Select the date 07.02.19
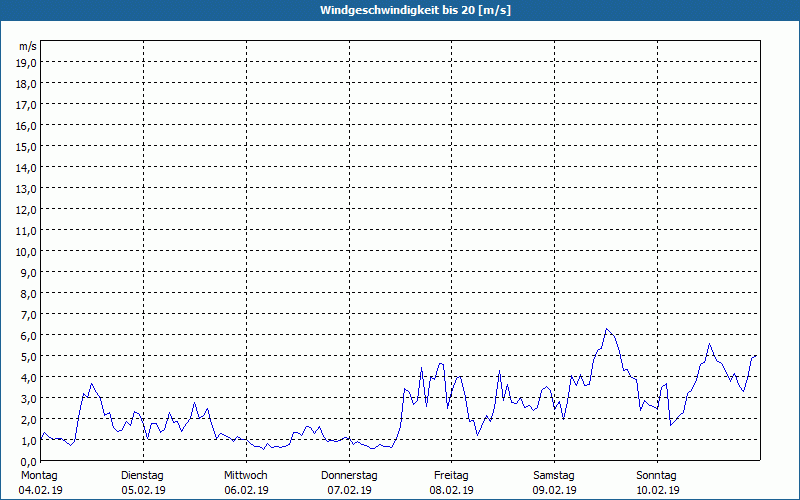This screenshot has width=800, height=500. (x=349, y=490)
